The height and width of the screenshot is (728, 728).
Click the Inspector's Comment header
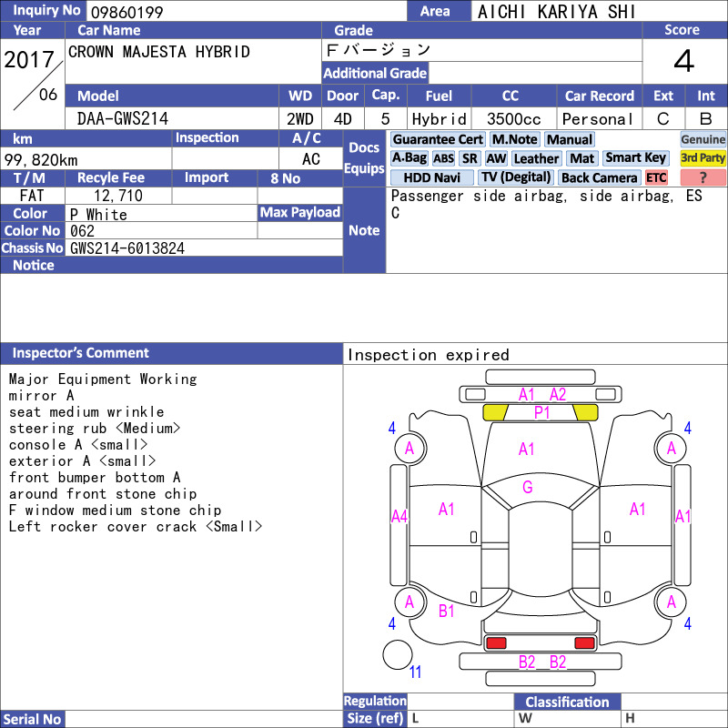point(171,353)
